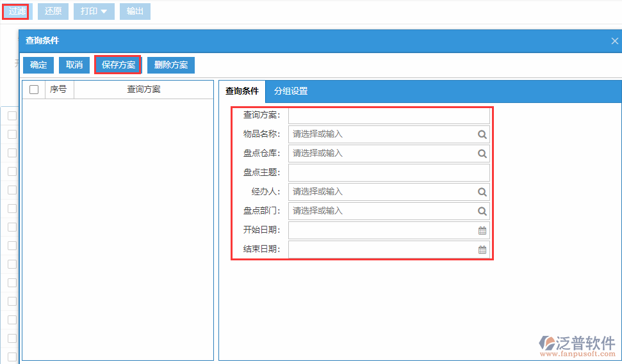
Task: Click the 还原 restore button
Action: pyautogui.click(x=53, y=11)
